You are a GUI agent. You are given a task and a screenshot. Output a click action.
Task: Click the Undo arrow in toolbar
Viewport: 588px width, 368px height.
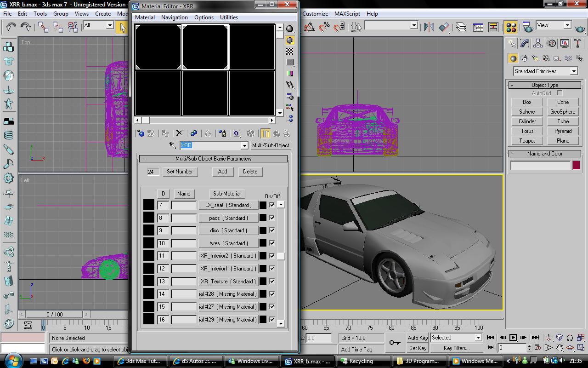pos(11,27)
